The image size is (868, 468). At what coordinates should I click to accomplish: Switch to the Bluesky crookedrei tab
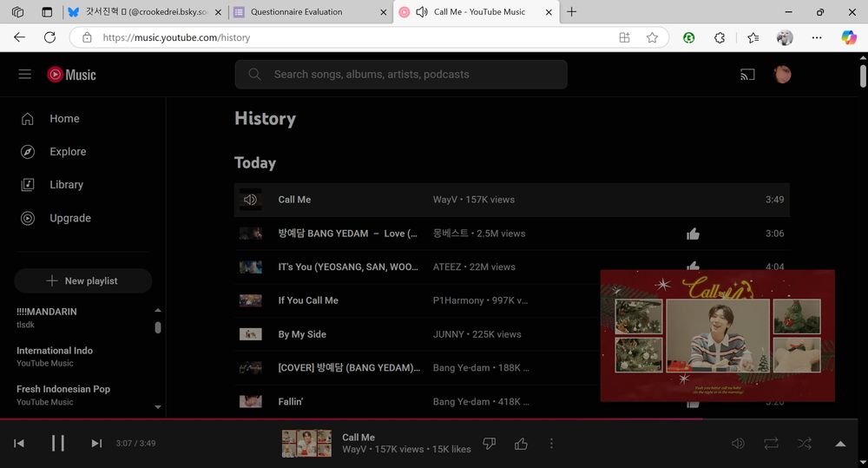[x=146, y=11]
